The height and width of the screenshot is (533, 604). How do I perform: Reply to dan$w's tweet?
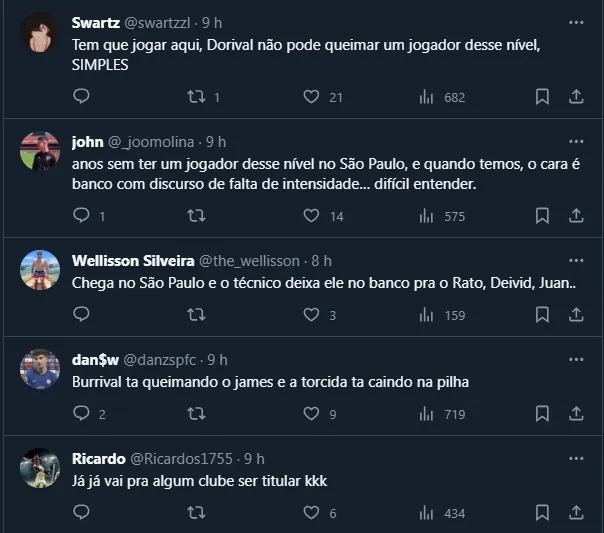pyautogui.click(x=82, y=414)
